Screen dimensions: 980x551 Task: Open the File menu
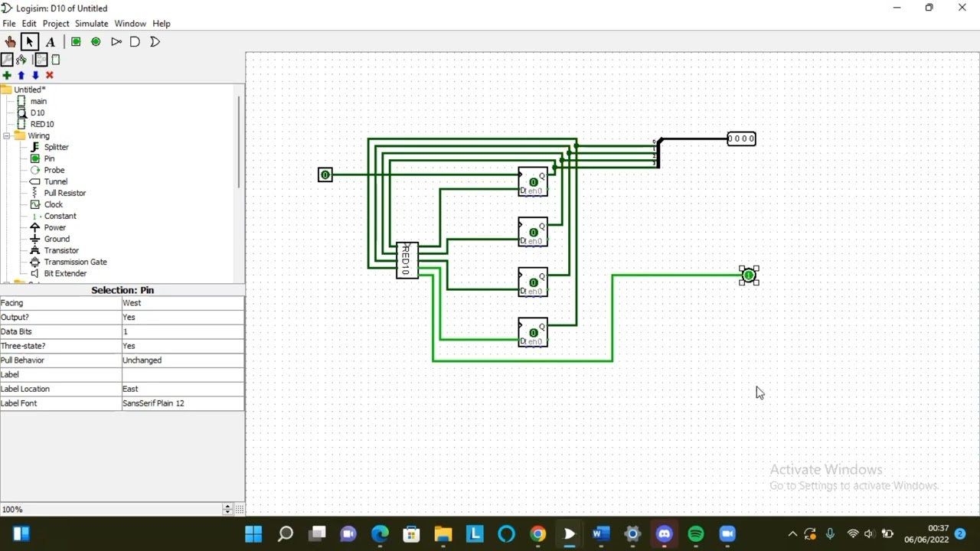pyautogui.click(x=9, y=24)
